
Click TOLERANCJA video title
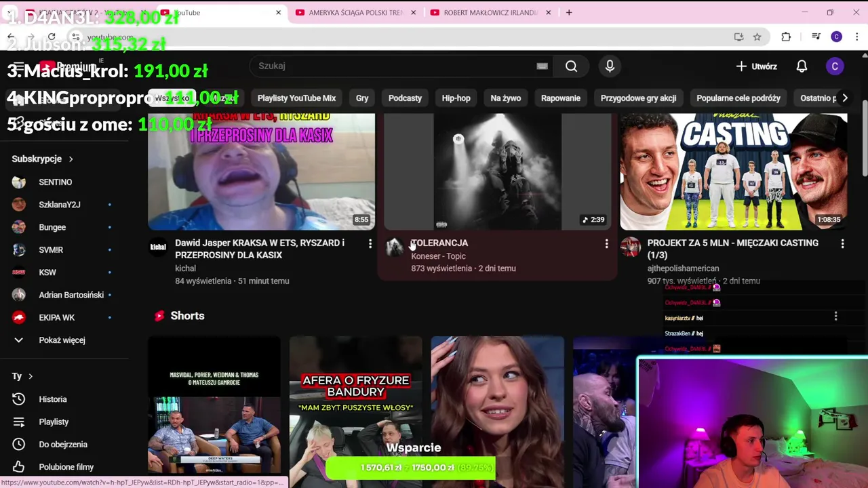[439, 243]
